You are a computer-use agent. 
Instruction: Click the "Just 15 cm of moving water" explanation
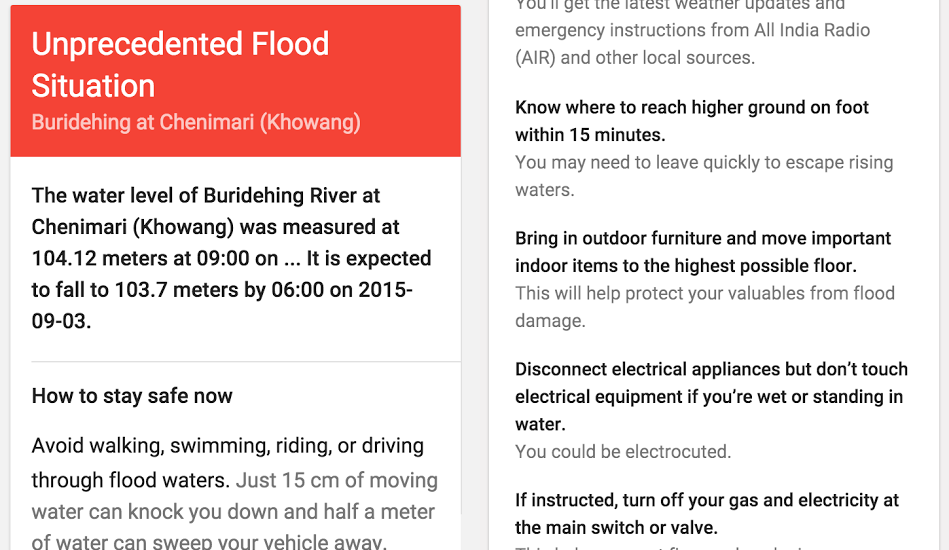(337, 480)
